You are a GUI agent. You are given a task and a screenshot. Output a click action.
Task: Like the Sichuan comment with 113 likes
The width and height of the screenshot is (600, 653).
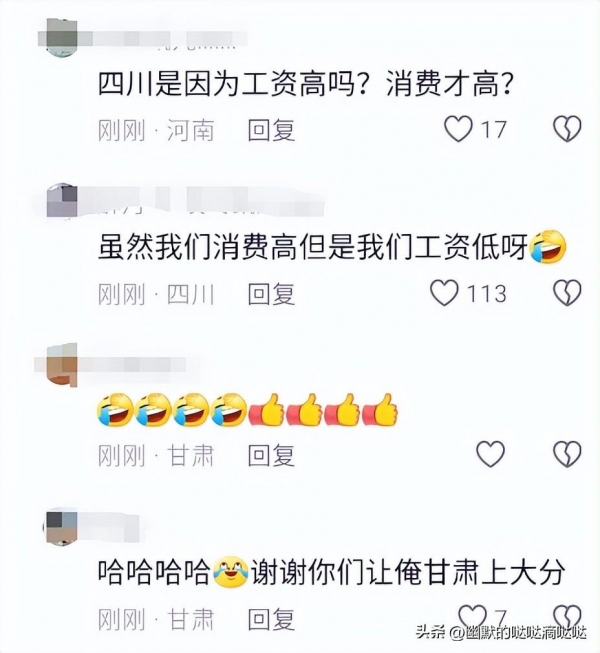(x=444, y=293)
